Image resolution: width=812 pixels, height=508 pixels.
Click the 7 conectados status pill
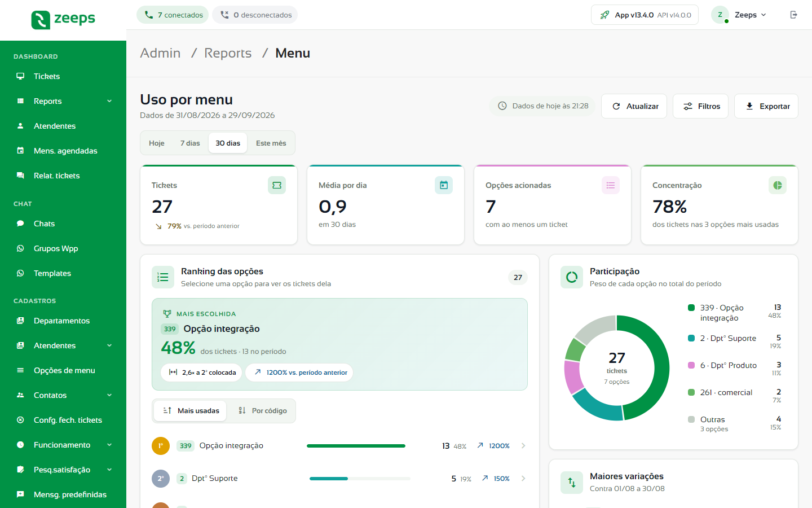point(173,15)
